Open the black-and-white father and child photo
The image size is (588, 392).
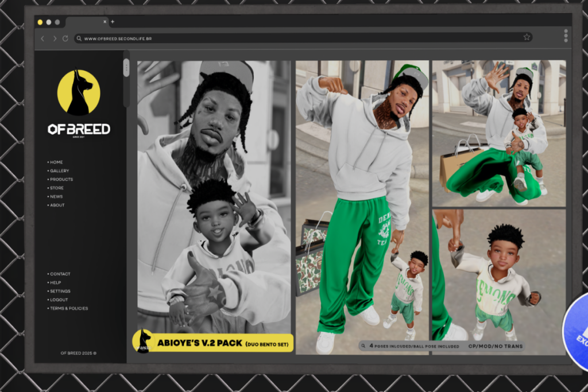tap(214, 196)
